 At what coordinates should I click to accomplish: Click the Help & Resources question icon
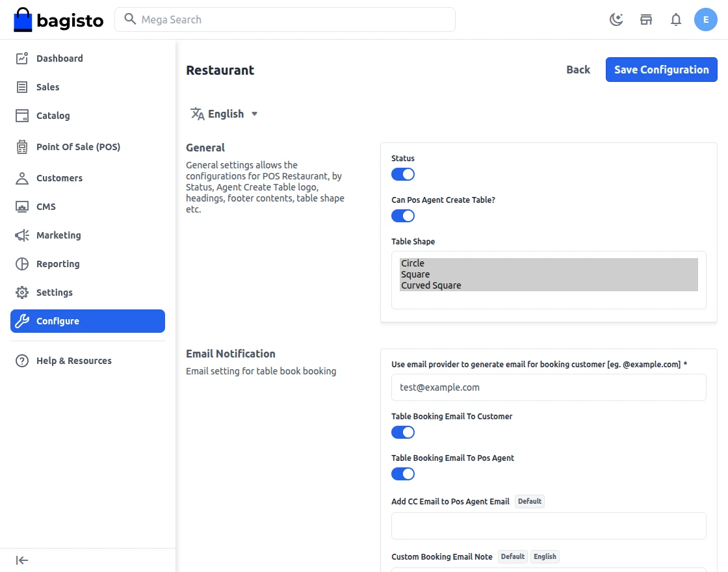tap(22, 361)
